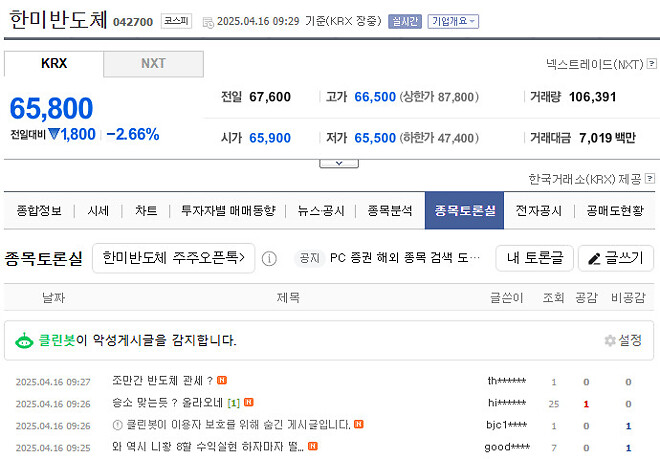Open the 투자자별 매매동향 tab
The height and width of the screenshot is (459, 660).
coord(228,211)
